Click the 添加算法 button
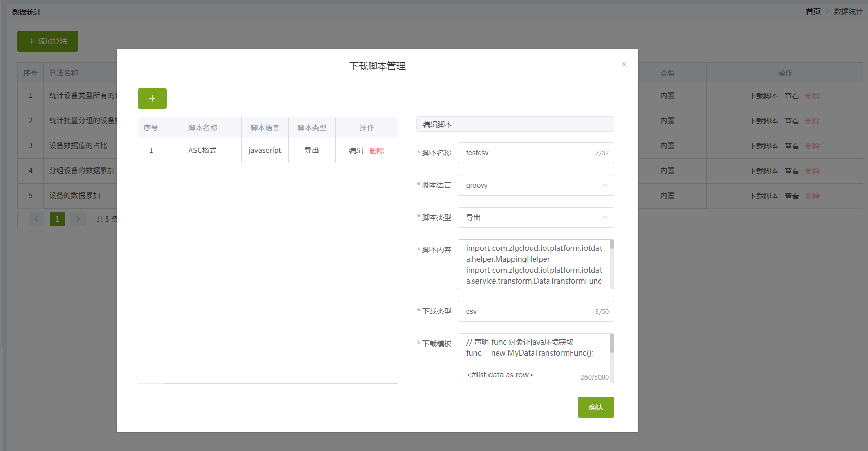The width and height of the screenshot is (868, 451). (47, 41)
